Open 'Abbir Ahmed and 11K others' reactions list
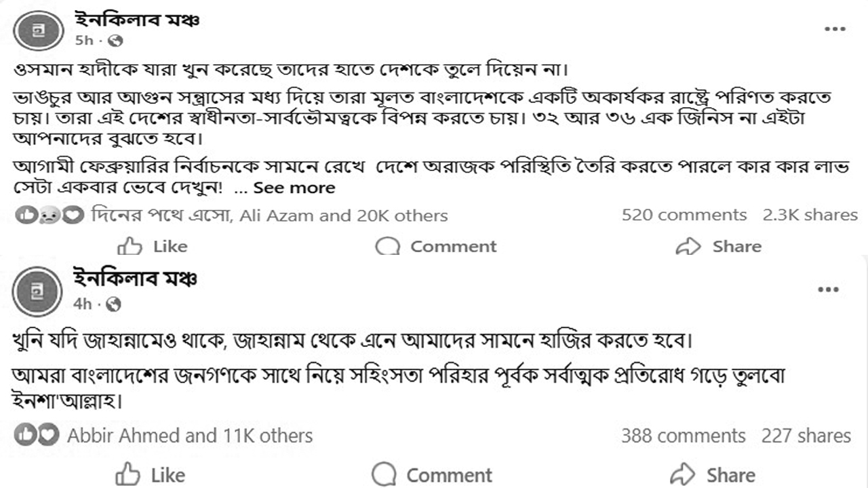The width and height of the screenshot is (868, 488). click(x=189, y=435)
